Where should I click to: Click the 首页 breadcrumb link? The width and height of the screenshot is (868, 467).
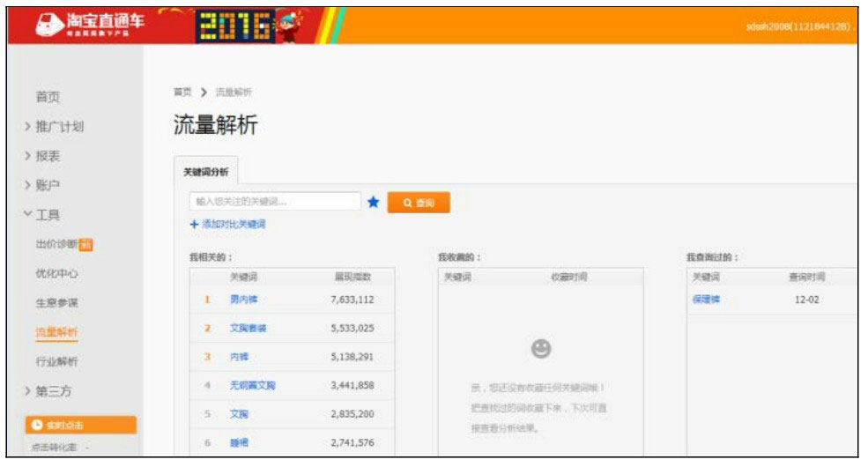[x=182, y=92]
